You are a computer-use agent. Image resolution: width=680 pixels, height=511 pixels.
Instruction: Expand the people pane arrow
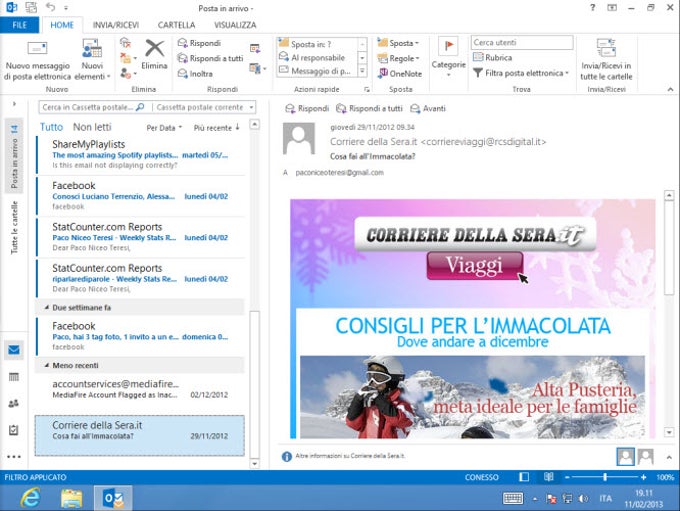pos(669,457)
